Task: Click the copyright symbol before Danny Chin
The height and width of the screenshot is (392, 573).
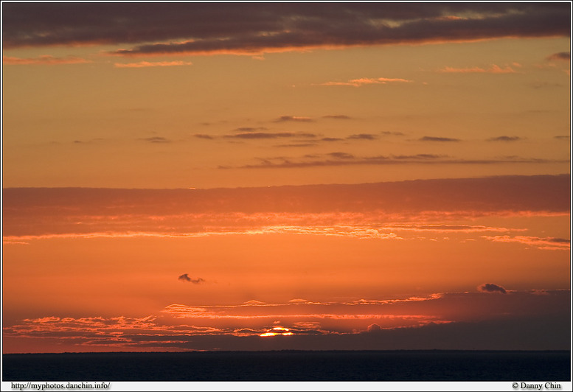Action: [x=515, y=386]
